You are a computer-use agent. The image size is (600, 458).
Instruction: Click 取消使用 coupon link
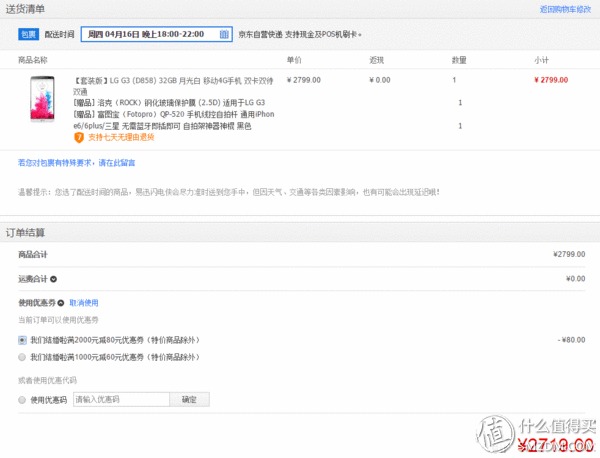(x=84, y=303)
